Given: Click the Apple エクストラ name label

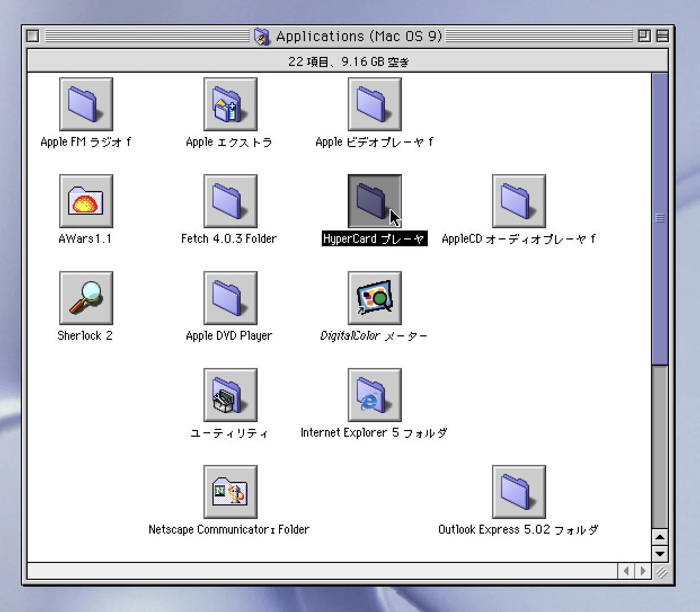Looking at the screenshot, I should pyautogui.click(x=229, y=142).
